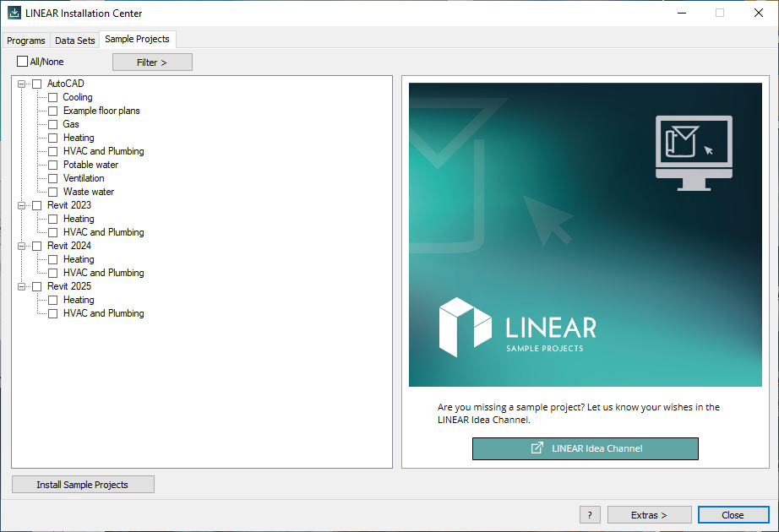This screenshot has width=779, height=532.
Task: Toggle the All/None checkbox
Action: 22,61
